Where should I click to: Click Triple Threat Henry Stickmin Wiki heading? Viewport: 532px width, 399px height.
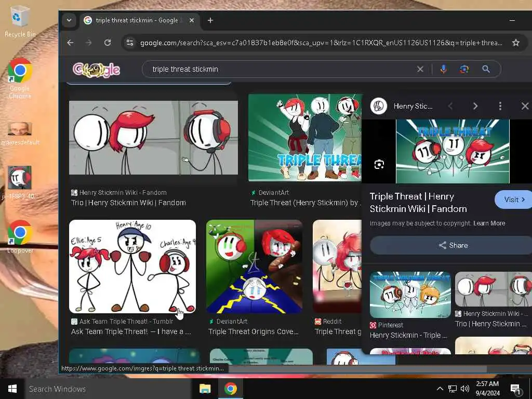[x=418, y=203]
